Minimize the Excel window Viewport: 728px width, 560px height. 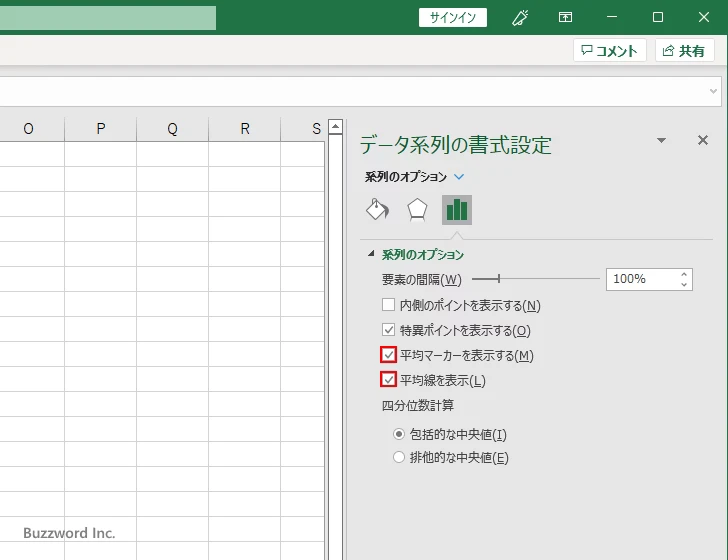[612, 17]
